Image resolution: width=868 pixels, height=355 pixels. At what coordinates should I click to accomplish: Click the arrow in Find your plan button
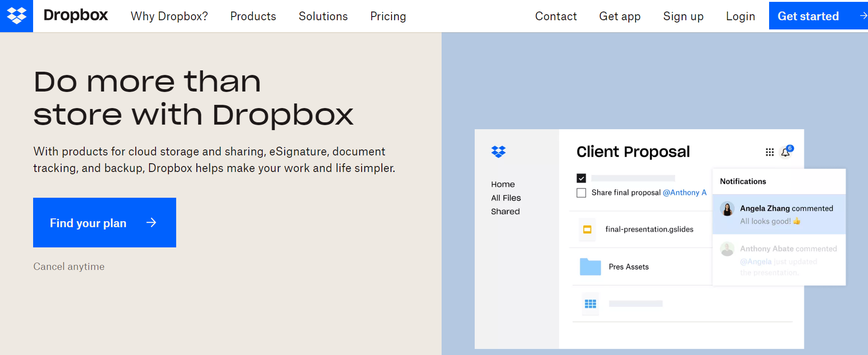click(x=151, y=223)
